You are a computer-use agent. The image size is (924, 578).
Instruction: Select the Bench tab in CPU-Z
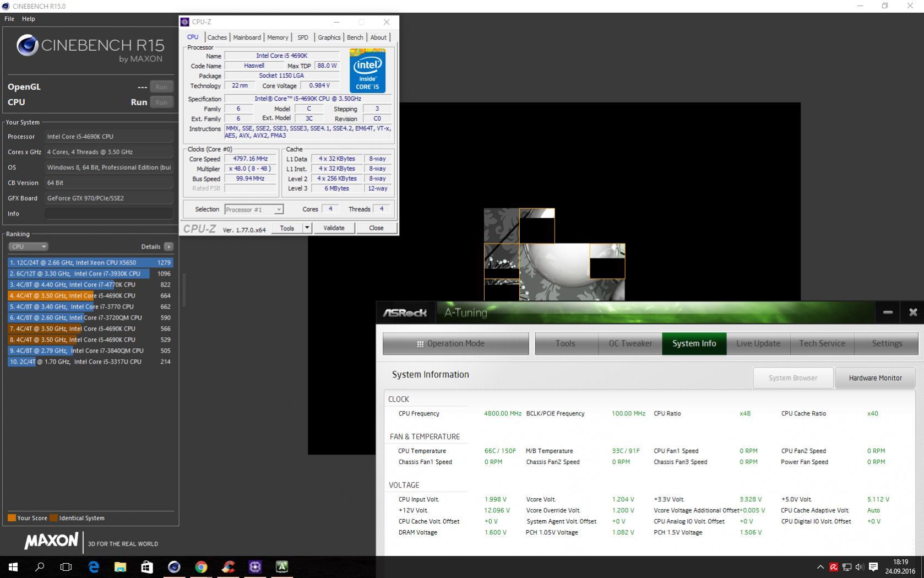(355, 37)
